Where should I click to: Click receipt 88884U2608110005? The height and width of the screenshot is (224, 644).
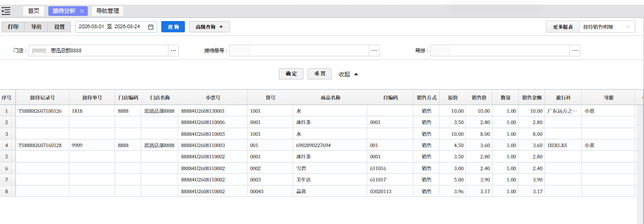(x=203, y=134)
